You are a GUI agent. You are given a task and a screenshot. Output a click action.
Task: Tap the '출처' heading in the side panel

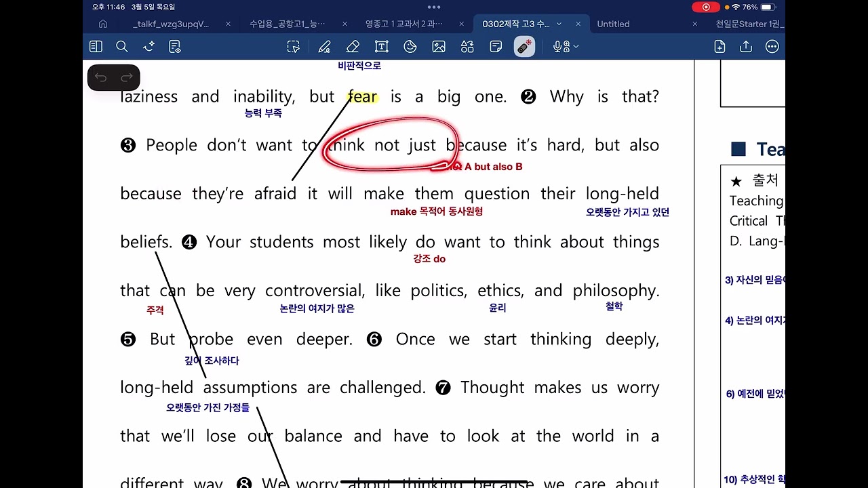pos(765,180)
